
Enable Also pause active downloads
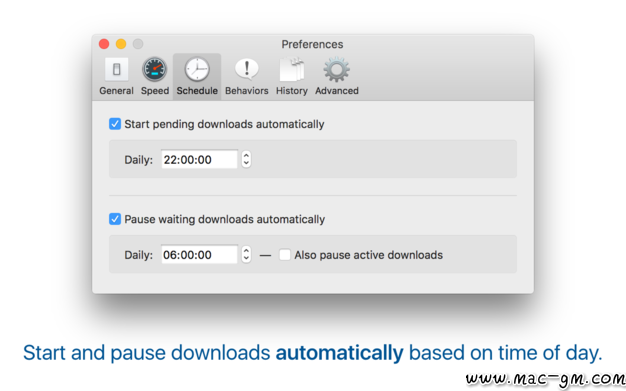click(x=285, y=255)
